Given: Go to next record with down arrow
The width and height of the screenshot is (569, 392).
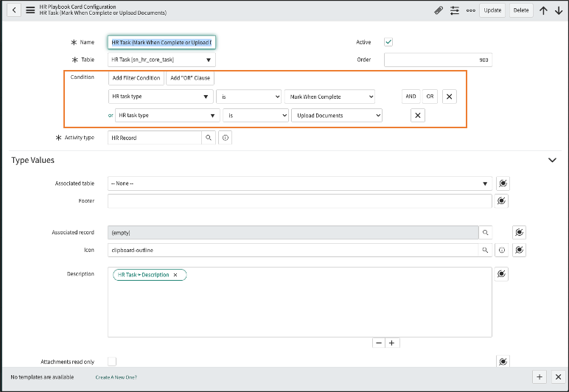Looking at the screenshot, I should point(559,10).
